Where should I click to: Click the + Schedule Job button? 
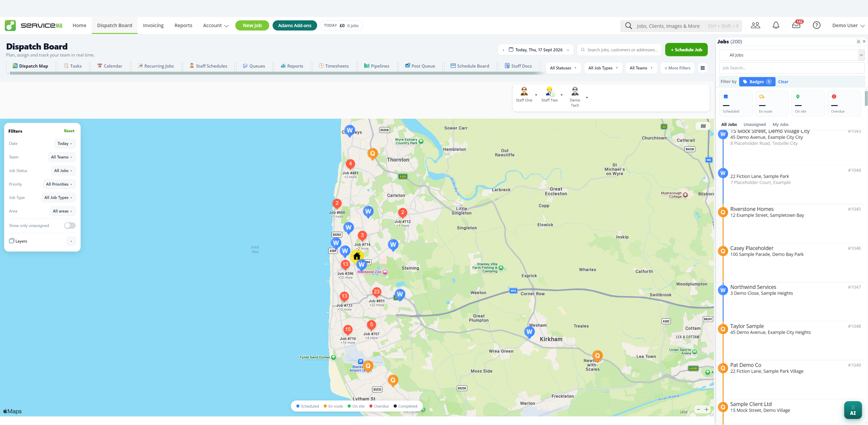tap(686, 50)
